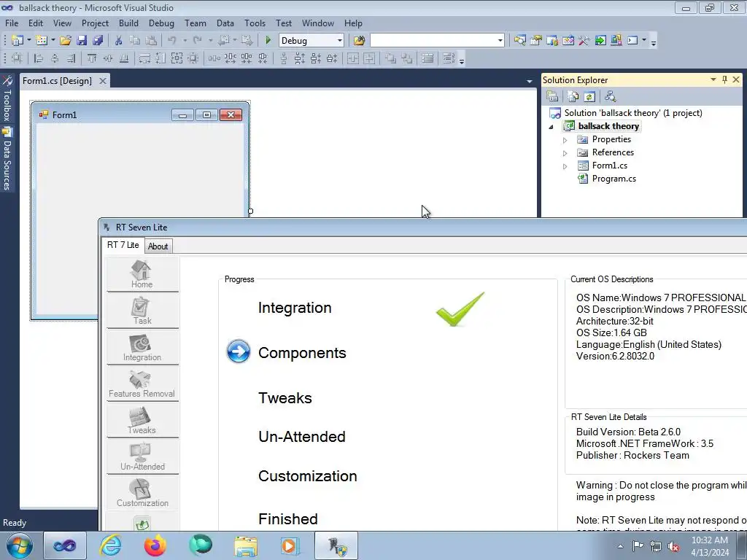Viewport: 747px width, 560px height.
Task: Save Form1.cs with the single floppy icon
Action: [82, 41]
